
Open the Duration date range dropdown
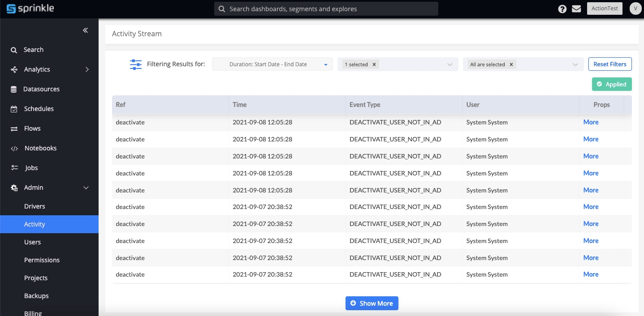[x=272, y=64]
